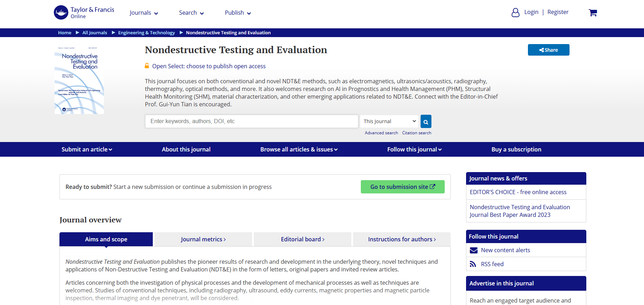
Task: Expand the Follow this journal menu
Action: point(414,149)
